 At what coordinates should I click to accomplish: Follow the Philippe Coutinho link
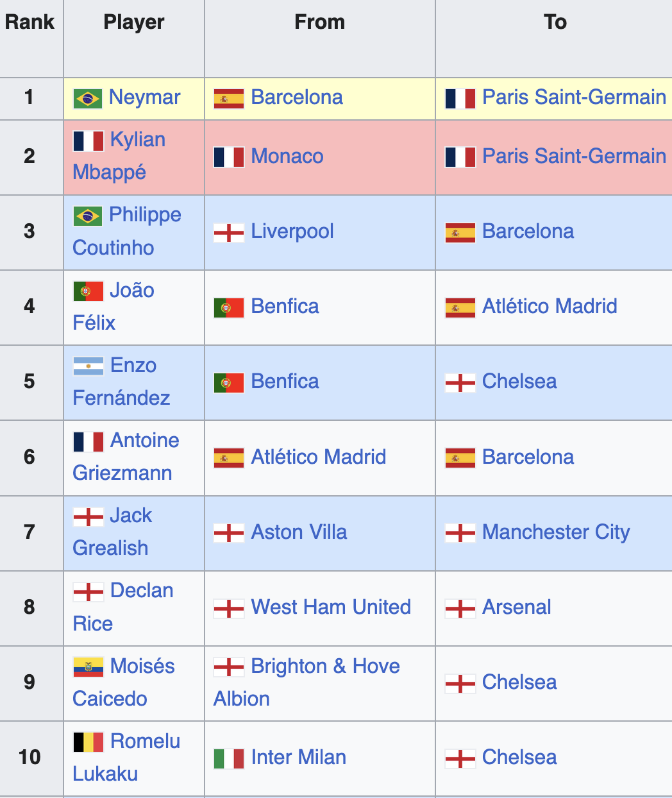pos(127,231)
